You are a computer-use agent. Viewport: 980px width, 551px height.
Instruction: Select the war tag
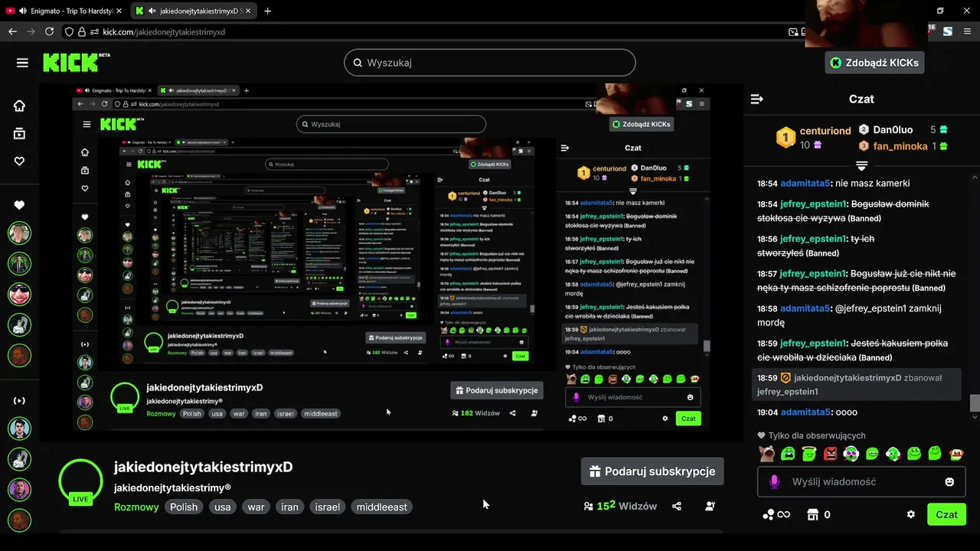[x=256, y=507]
